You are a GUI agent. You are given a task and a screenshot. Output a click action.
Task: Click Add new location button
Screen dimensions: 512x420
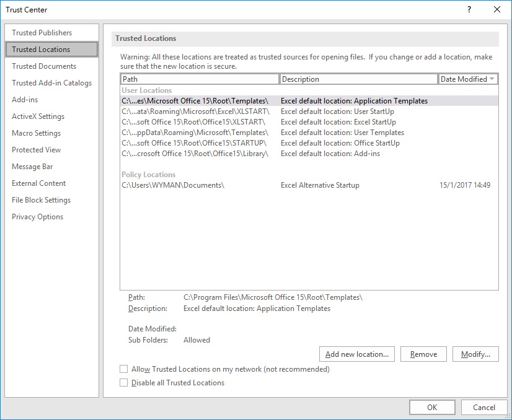[x=356, y=354]
